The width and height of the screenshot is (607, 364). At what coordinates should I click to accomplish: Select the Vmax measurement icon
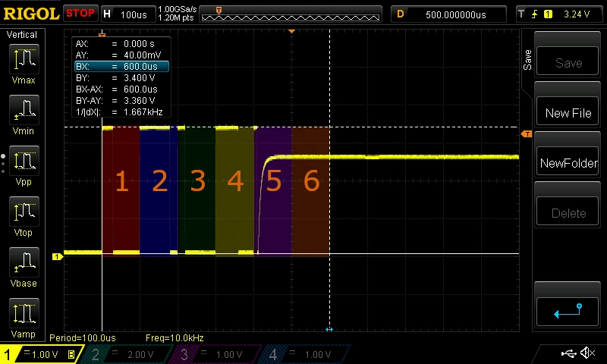[24, 59]
